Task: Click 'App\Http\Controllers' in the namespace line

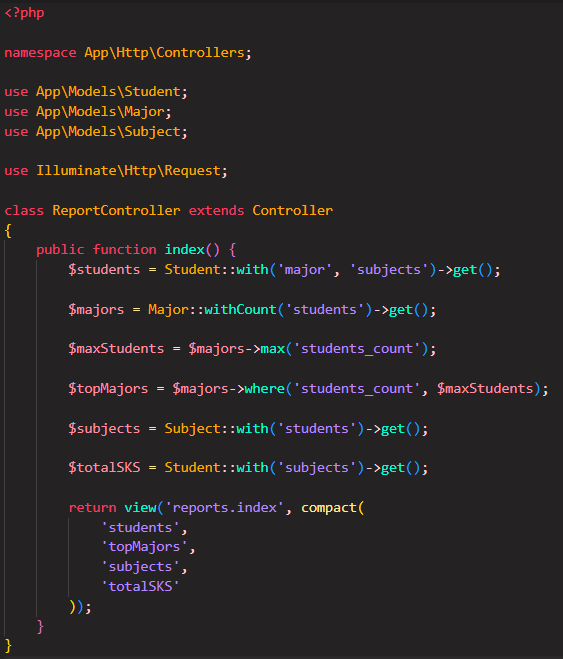Action: pyautogui.click(x=164, y=53)
